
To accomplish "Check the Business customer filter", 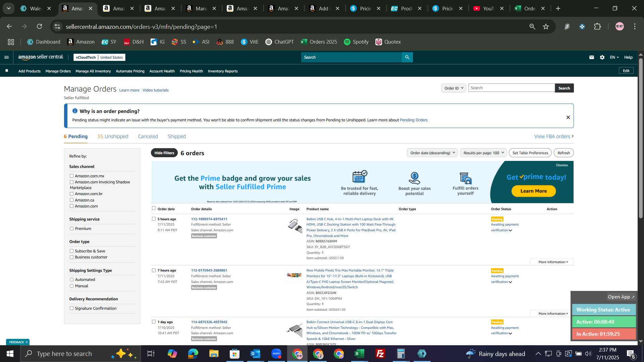I will 71,257.
